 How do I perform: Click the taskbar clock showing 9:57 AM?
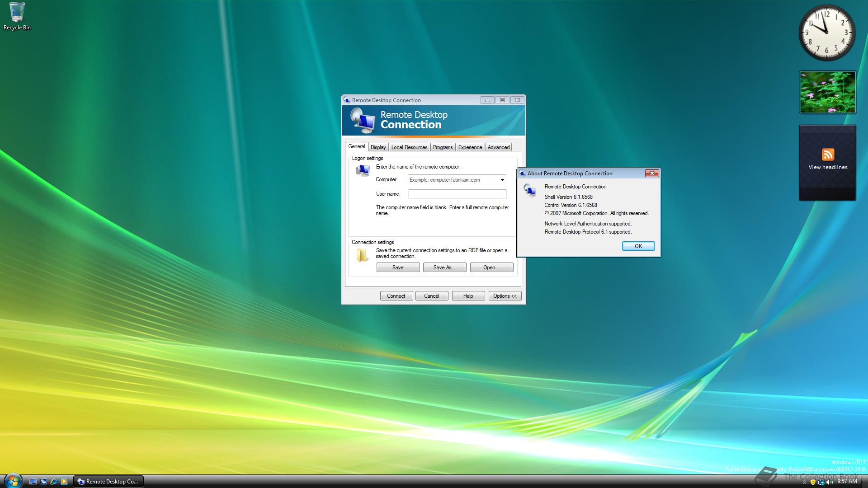pos(847,482)
